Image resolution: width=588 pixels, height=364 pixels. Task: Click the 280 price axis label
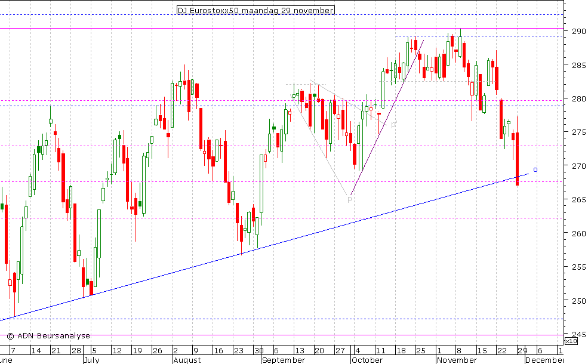click(578, 98)
